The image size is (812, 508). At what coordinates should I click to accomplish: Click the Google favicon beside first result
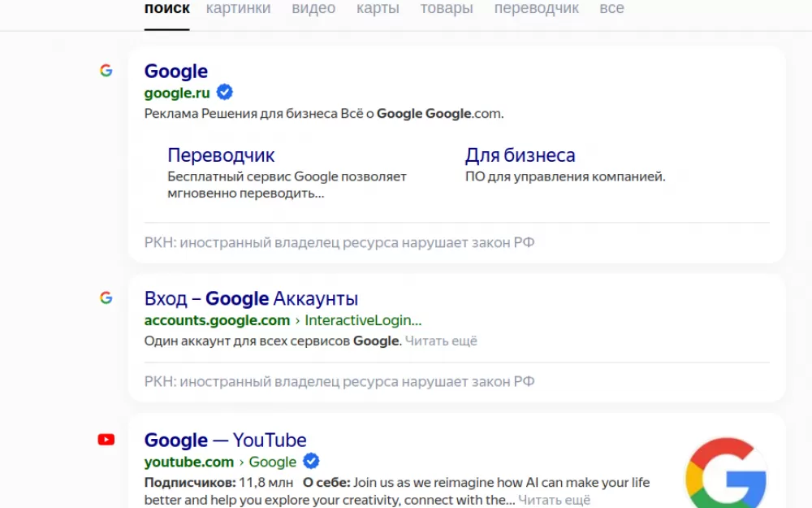(106, 71)
